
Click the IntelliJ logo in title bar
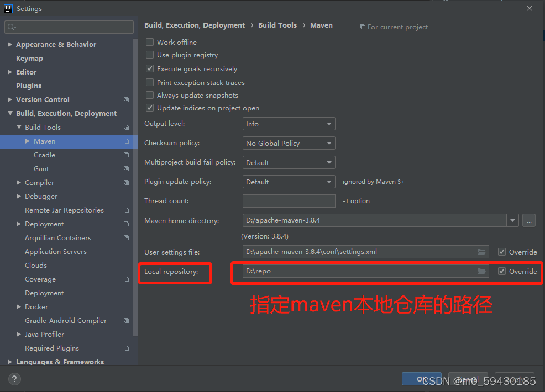pyautogui.click(x=8, y=9)
